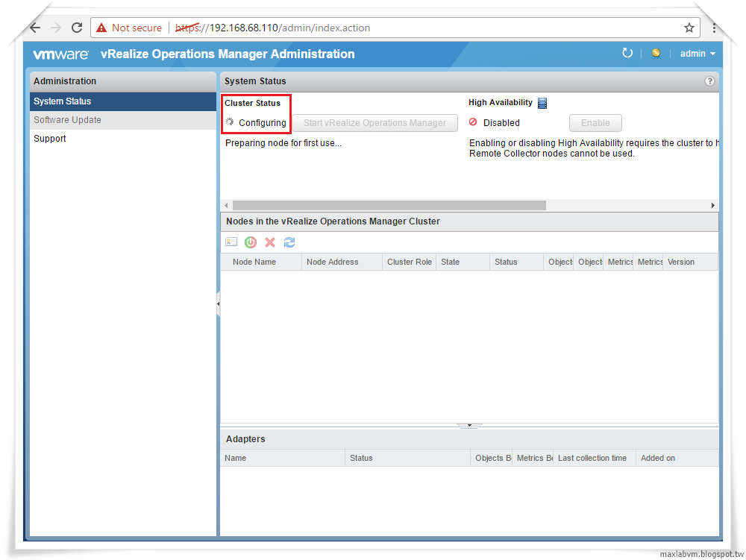Open Software Update section

point(123,120)
